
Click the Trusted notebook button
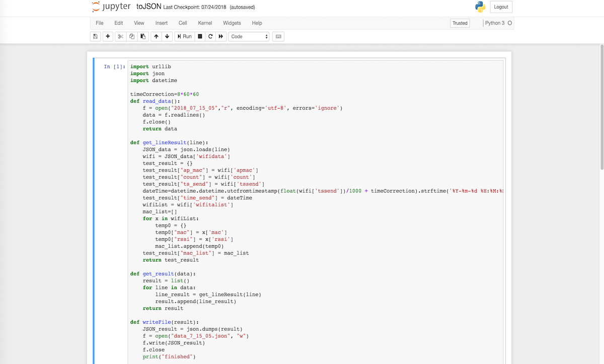pyautogui.click(x=460, y=23)
